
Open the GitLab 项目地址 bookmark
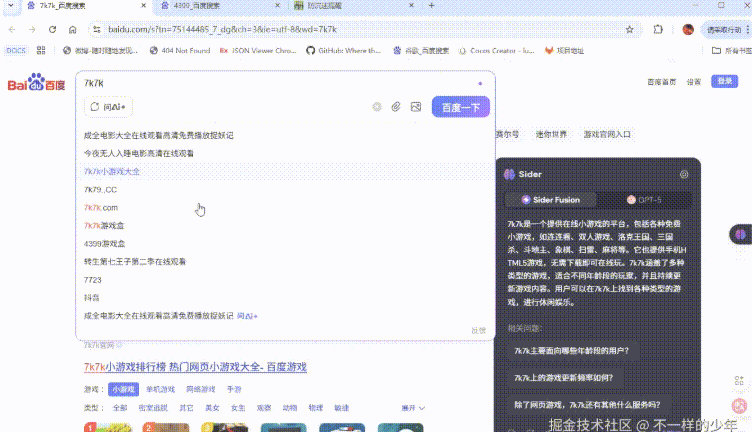point(564,50)
